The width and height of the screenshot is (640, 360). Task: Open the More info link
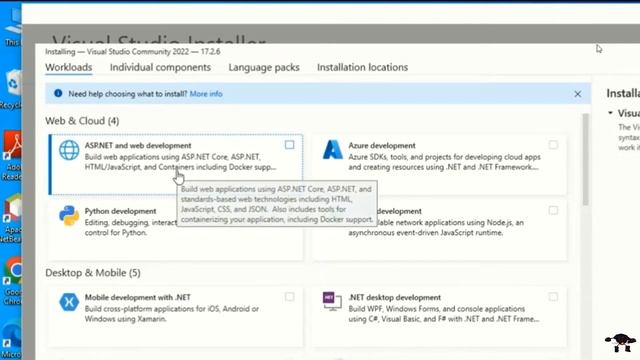(x=206, y=94)
